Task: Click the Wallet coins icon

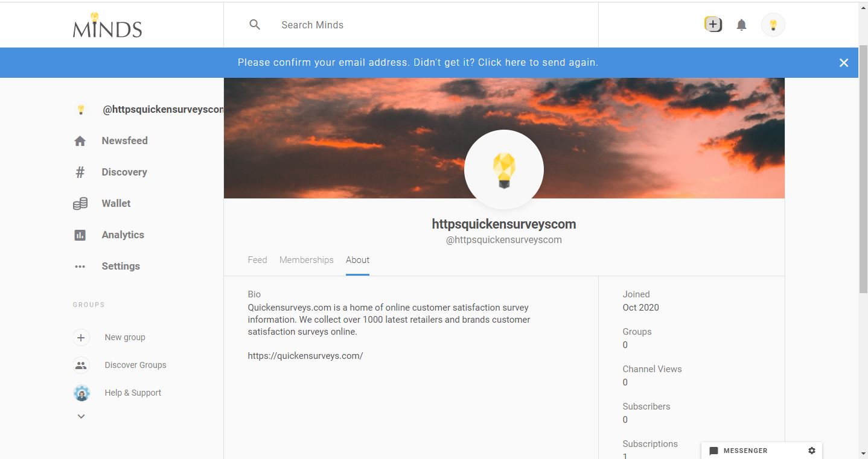Action: pyautogui.click(x=80, y=204)
